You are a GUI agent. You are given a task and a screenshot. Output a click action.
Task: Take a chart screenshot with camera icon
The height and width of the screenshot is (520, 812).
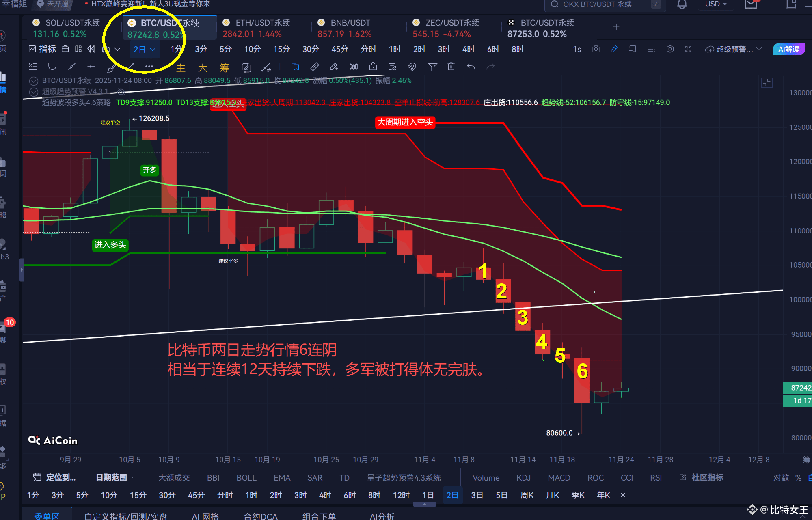[x=596, y=49]
